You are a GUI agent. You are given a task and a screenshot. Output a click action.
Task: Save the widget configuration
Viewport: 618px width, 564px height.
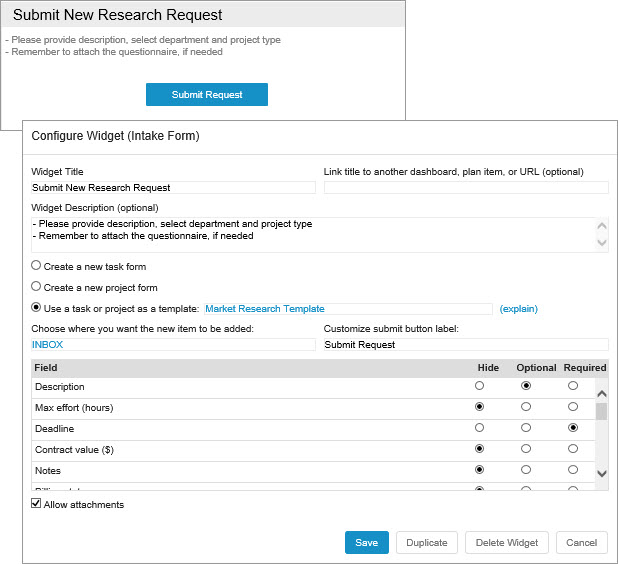[366, 542]
